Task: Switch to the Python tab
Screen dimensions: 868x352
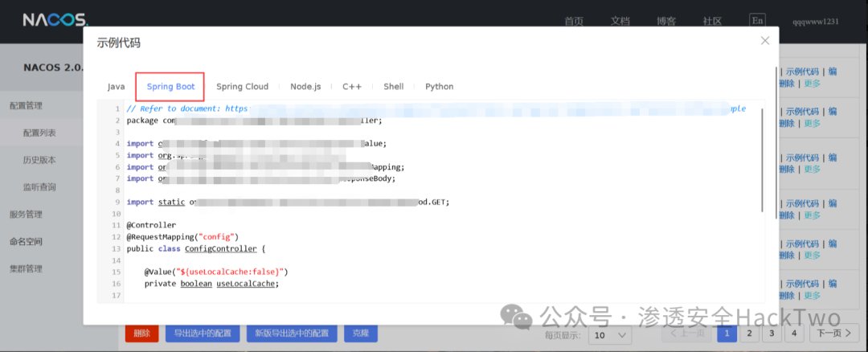Action: coord(440,87)
